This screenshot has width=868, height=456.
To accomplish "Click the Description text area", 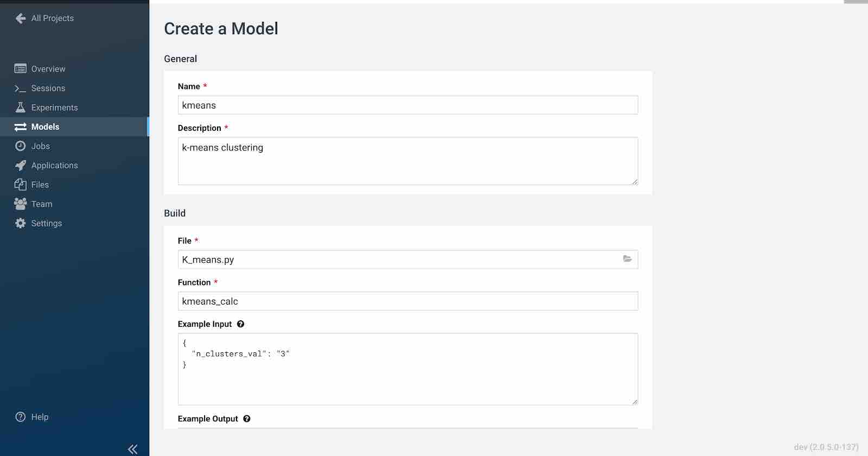I will pos(408,161).
